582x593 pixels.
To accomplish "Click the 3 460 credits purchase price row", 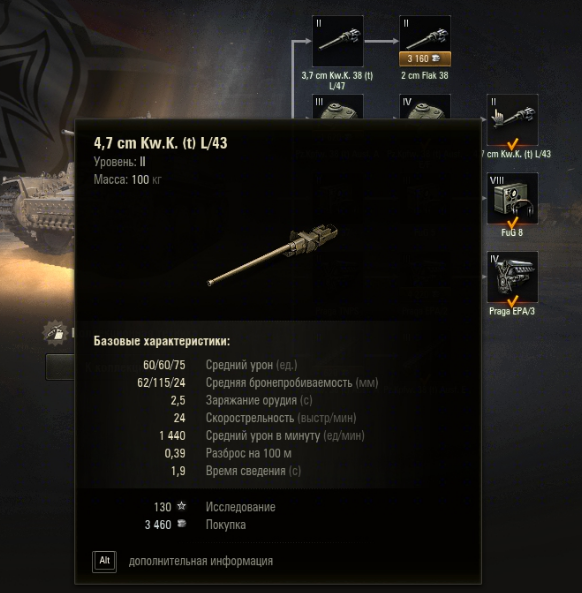I will (195, 525).
